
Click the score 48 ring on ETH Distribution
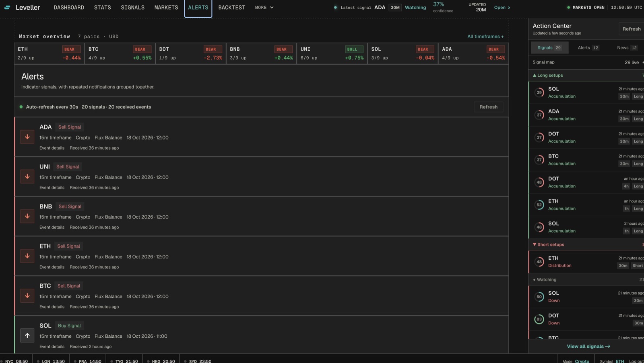tap(539, 262)
